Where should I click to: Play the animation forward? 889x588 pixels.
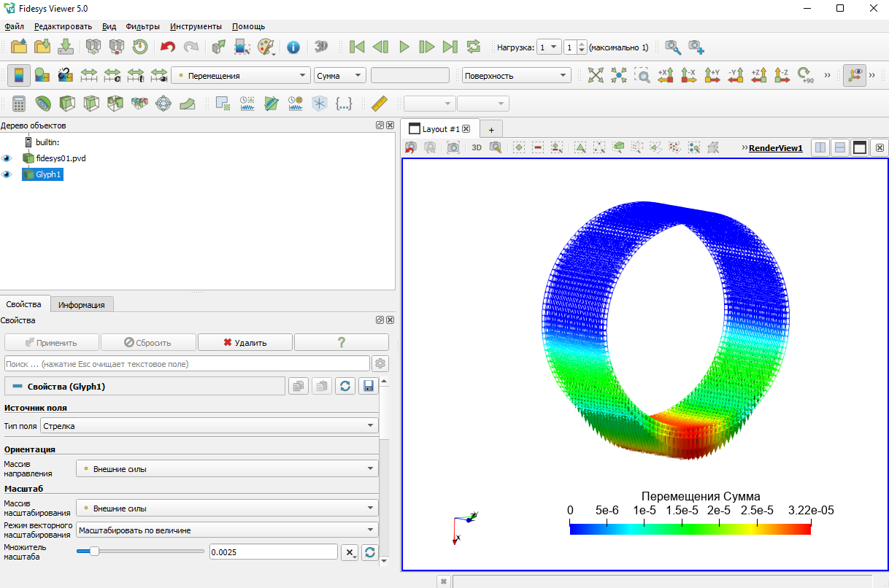click(x=404, y=47)
